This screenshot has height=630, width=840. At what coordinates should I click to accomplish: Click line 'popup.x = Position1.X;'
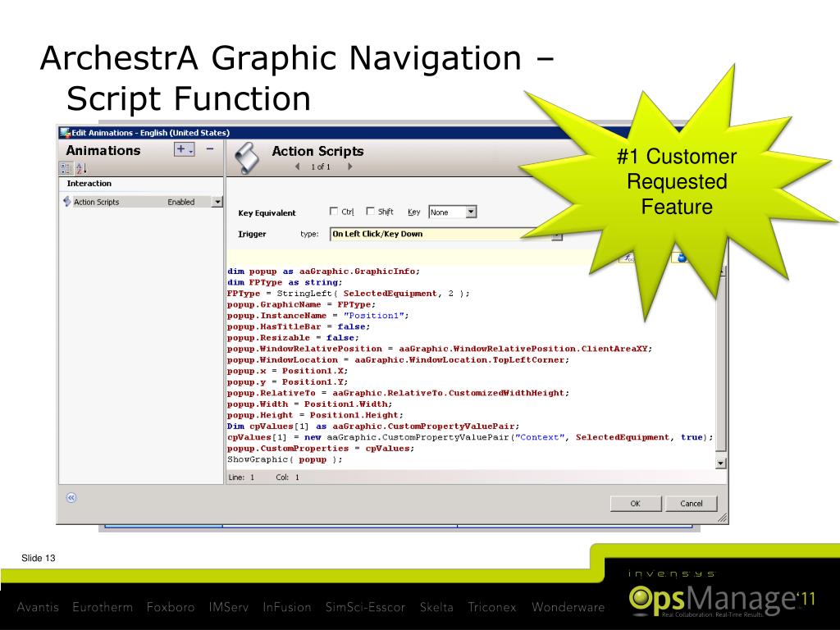click(288, 371)
